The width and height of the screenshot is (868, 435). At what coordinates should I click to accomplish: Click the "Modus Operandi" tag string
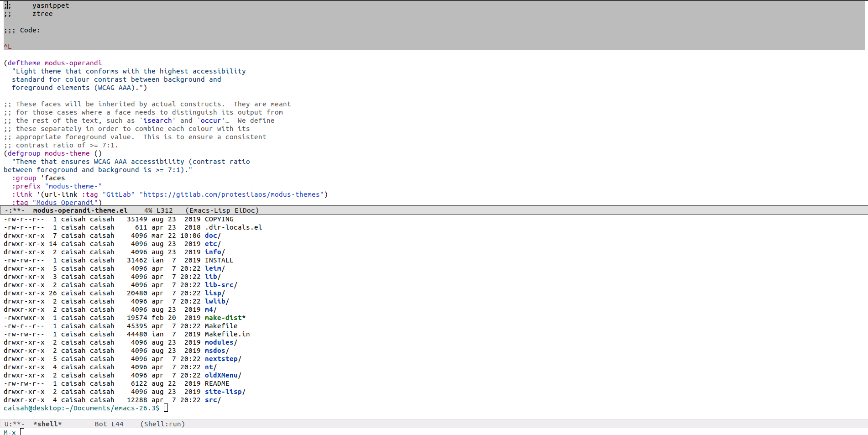point(65,203)
